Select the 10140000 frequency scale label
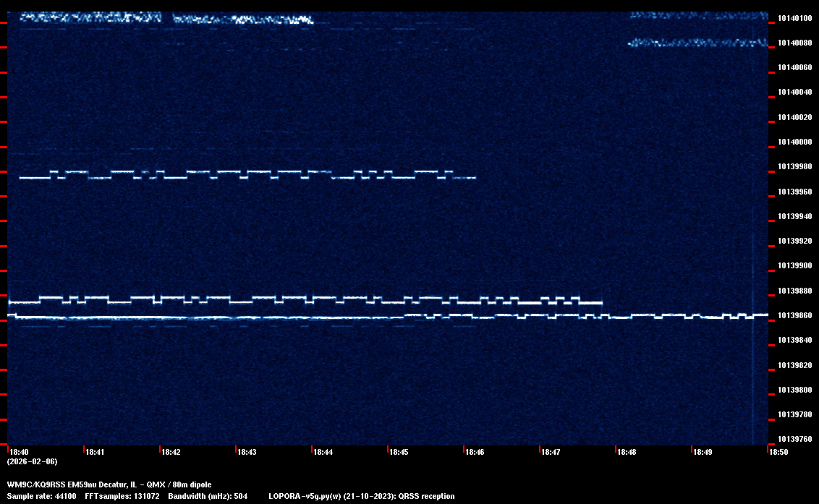Viewport: 819px width, 504px height. pyautogui.click(x=794, y=142)
